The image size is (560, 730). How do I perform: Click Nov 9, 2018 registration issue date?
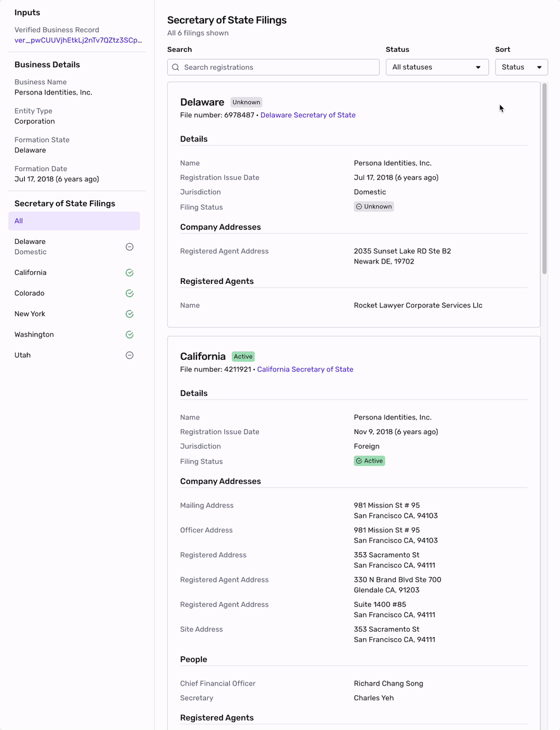click(396, 432)
